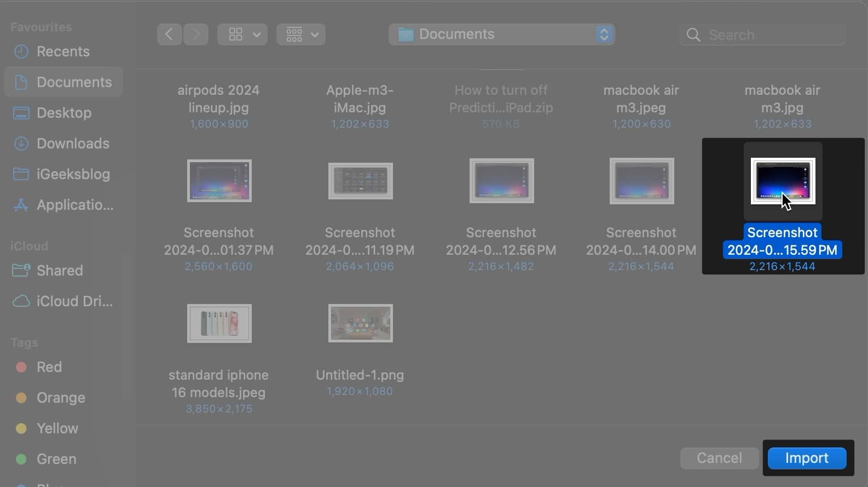Click the Import button
Screen dimensions: 868x487
tap(807, 459)
